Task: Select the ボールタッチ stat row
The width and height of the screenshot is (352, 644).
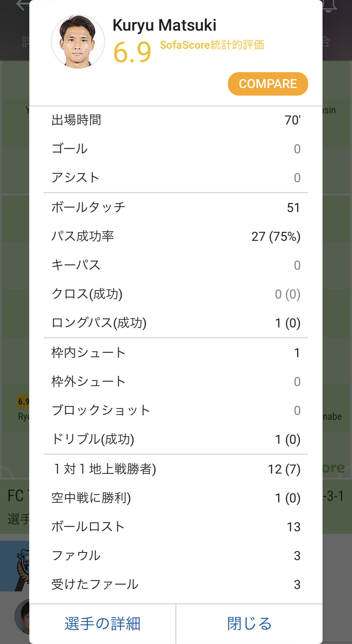Action: pyautogui.click(x=176, y=207)
